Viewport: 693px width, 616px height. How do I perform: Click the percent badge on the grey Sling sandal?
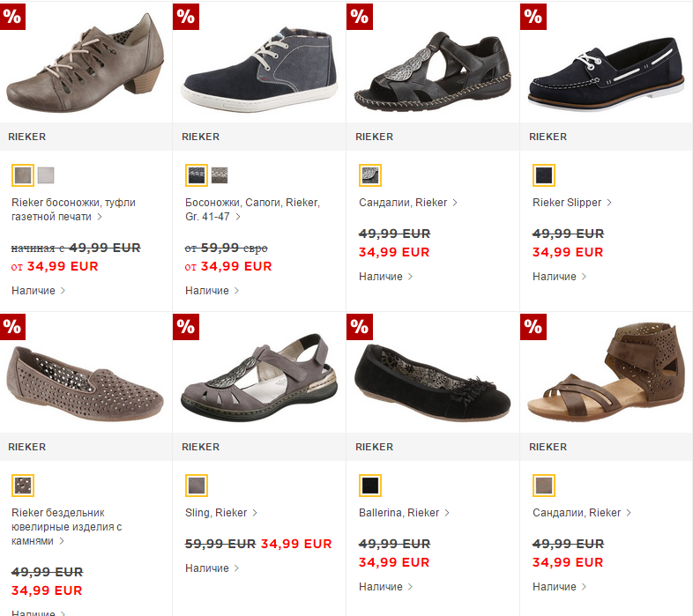(185, 326)
